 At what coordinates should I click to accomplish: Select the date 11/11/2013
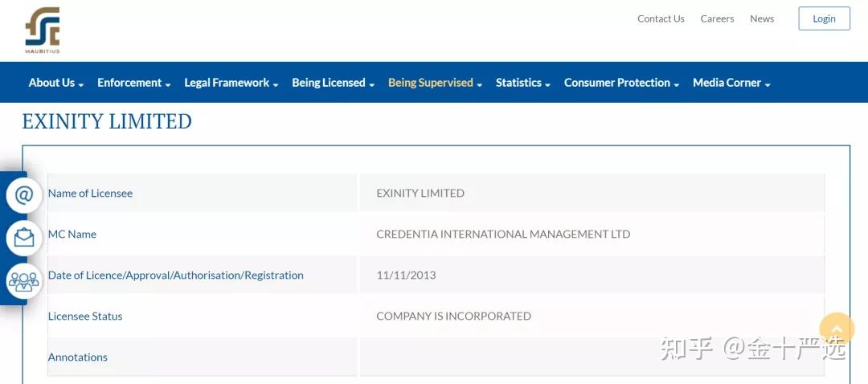click(x=406, y=275)
